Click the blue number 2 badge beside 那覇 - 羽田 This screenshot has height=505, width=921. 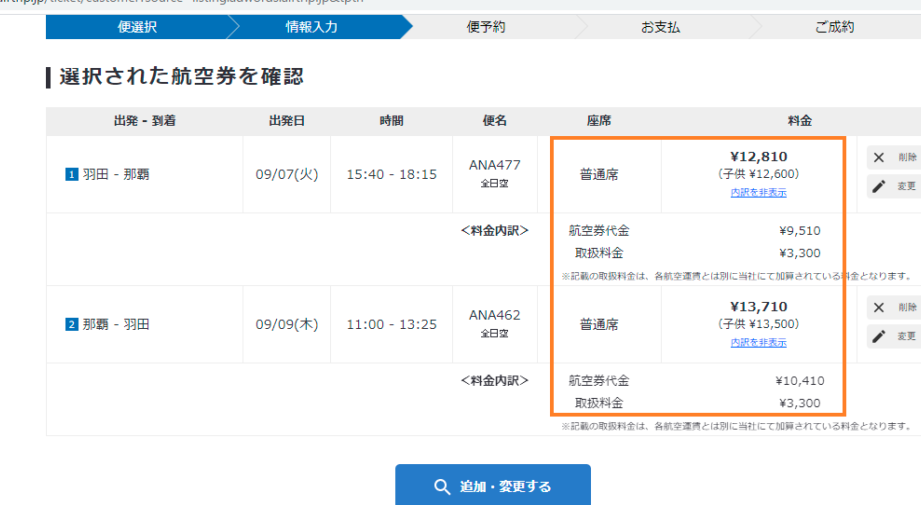tap(71, 325)
